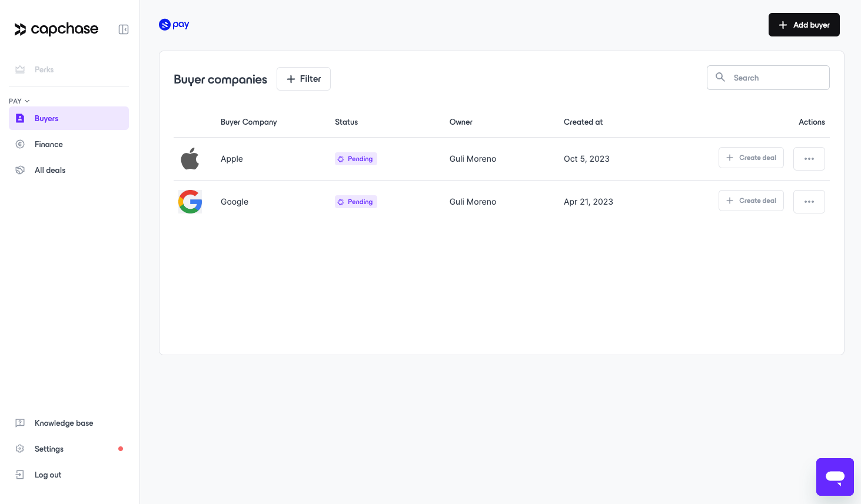861x504 pixels.
Task: Open the three-dot menu for Google
Action: coord(809,202)
